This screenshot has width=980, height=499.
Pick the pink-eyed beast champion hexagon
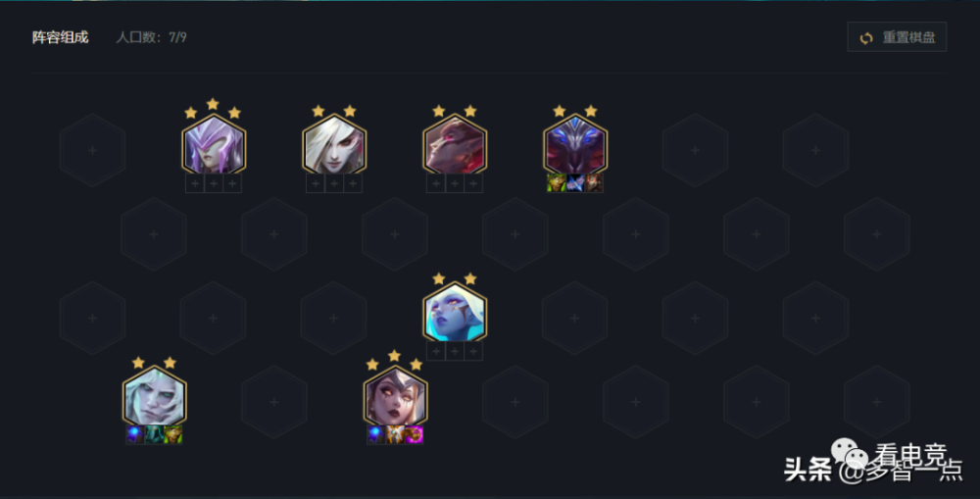tap(455, 144)
